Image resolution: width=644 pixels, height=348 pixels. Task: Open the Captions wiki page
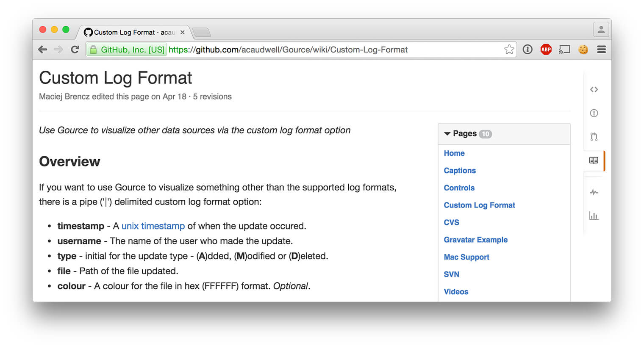460,171
